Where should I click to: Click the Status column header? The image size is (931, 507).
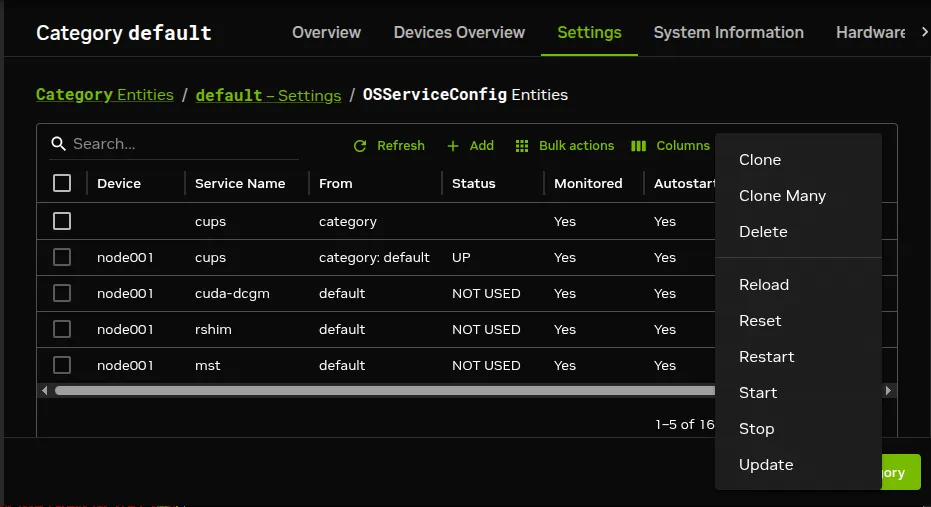coord(473,183)
